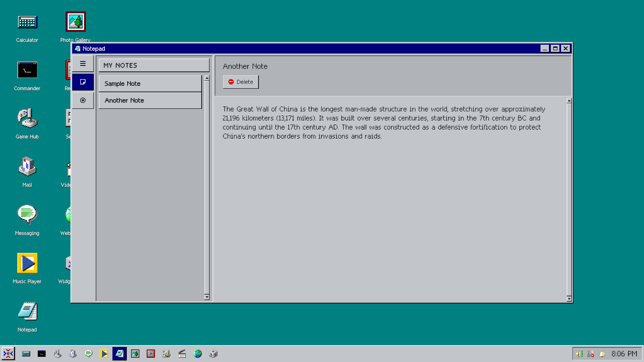Select Another Note in the list

[x=150, y=101]
